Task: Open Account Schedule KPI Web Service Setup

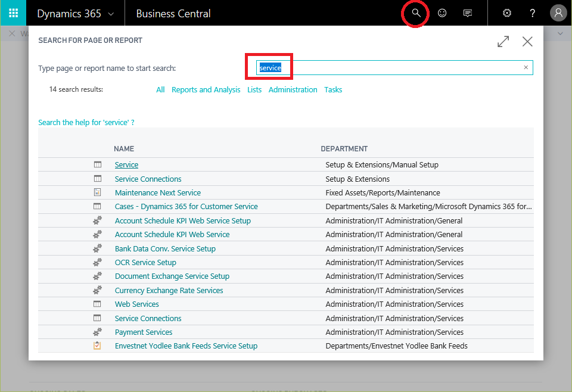Action: [x=183, y=220]
